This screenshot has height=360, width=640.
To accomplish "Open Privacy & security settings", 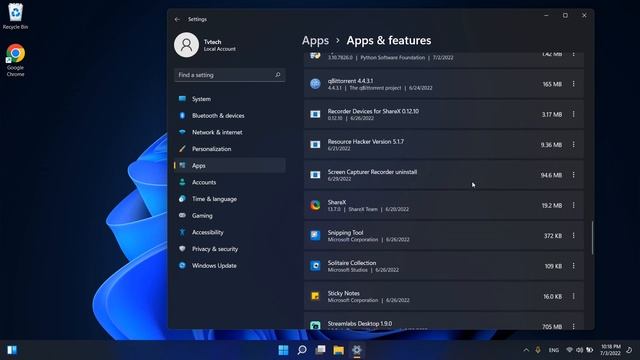I will (230, 249).
